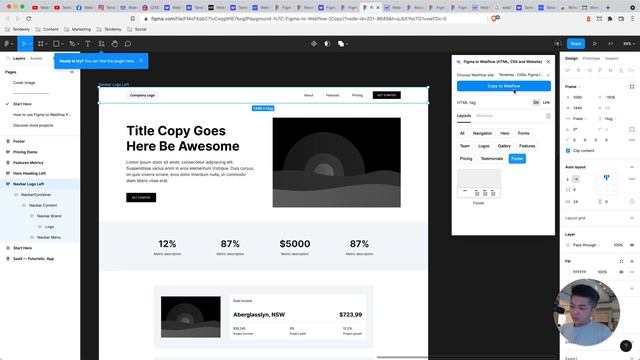
Task: Filter layouts by Hero
Action: (x=504, y=133)
